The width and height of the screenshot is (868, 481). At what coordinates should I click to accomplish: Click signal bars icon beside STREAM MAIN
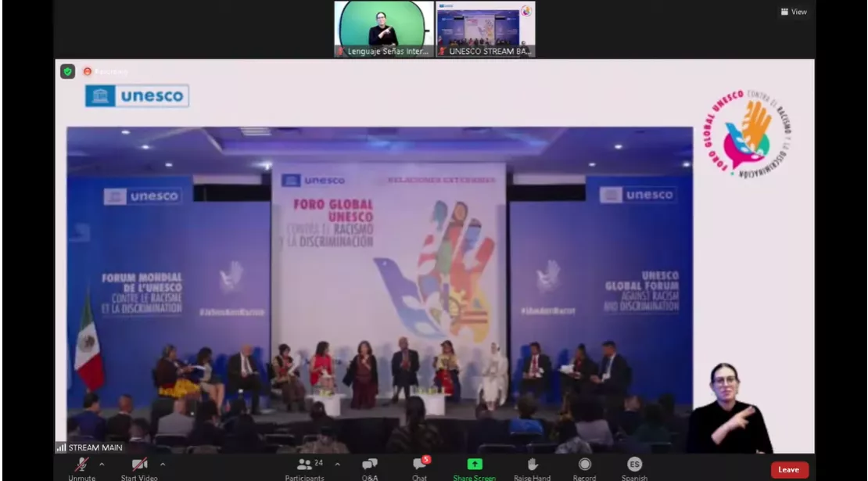point(62,448)
